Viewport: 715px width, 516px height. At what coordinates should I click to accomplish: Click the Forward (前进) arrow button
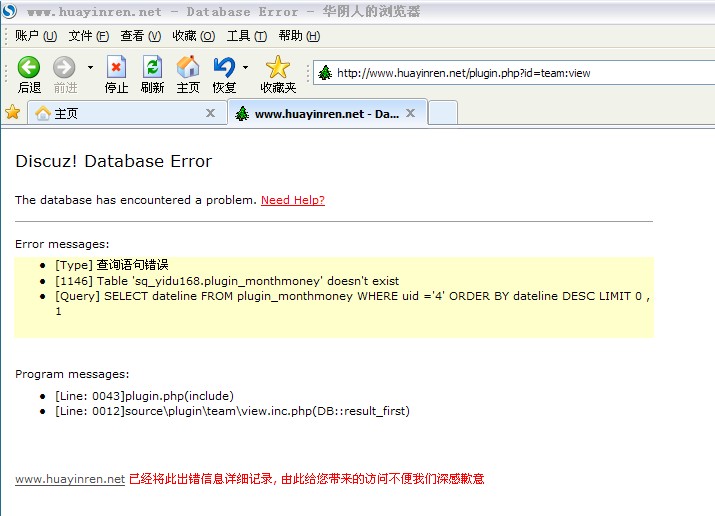[x=64, y=67]
